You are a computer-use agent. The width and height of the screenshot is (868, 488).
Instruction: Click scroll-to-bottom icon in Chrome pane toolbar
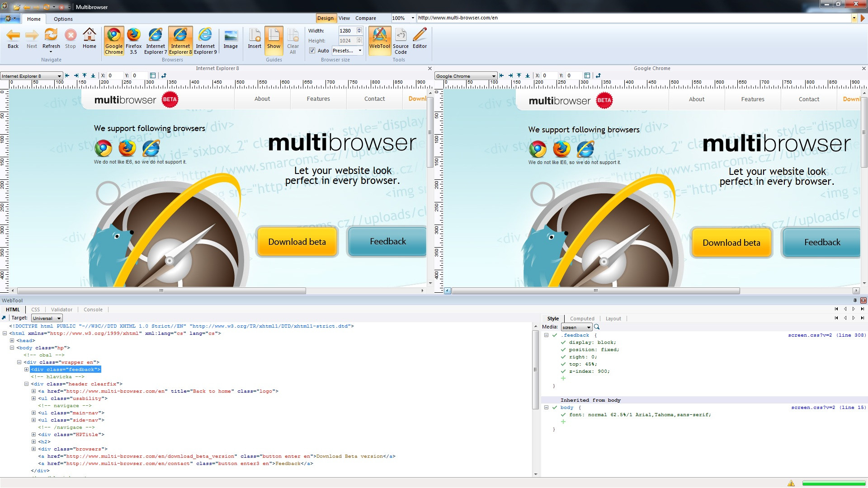click(528, 75)
